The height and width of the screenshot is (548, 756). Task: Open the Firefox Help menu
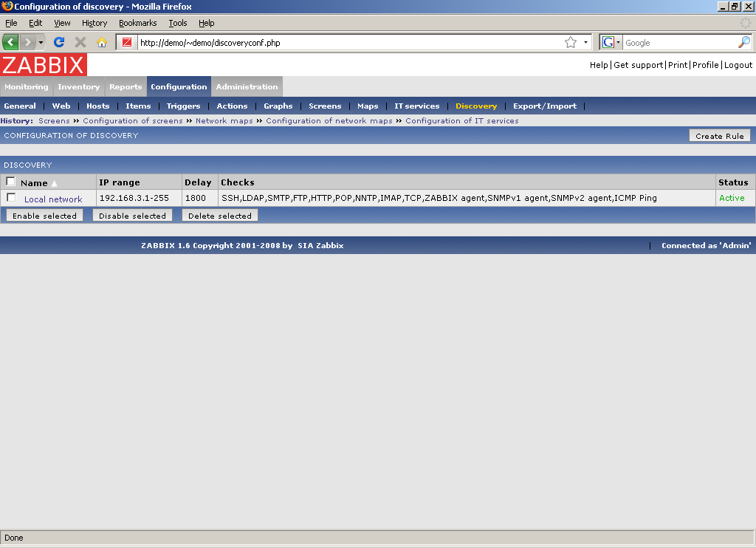coord(207,23)
